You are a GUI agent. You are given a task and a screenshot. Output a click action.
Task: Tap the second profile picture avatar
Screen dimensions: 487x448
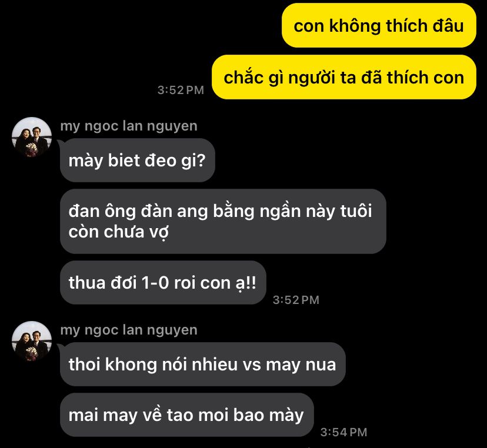[x=32, y=341]
